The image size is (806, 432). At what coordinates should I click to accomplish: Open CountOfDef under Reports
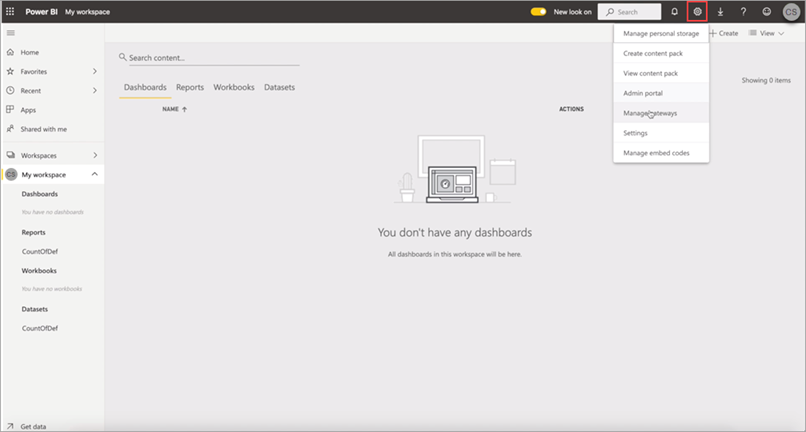pyautogui.click(x=38, y=251)
